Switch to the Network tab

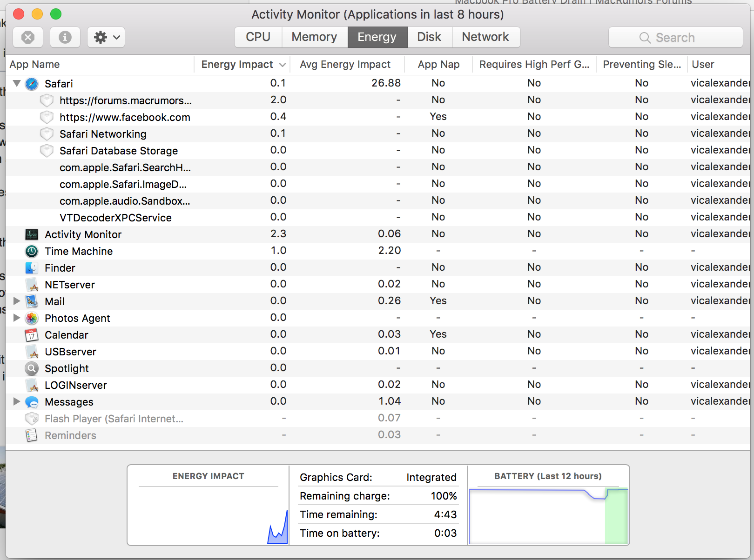click(x=486, y=37)
